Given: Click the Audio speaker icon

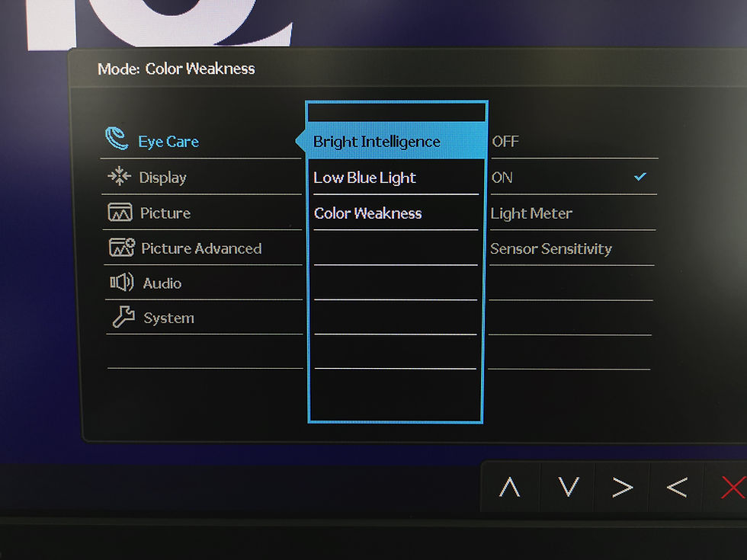Looking at the screenshot, I should click(x=122, y=283).
